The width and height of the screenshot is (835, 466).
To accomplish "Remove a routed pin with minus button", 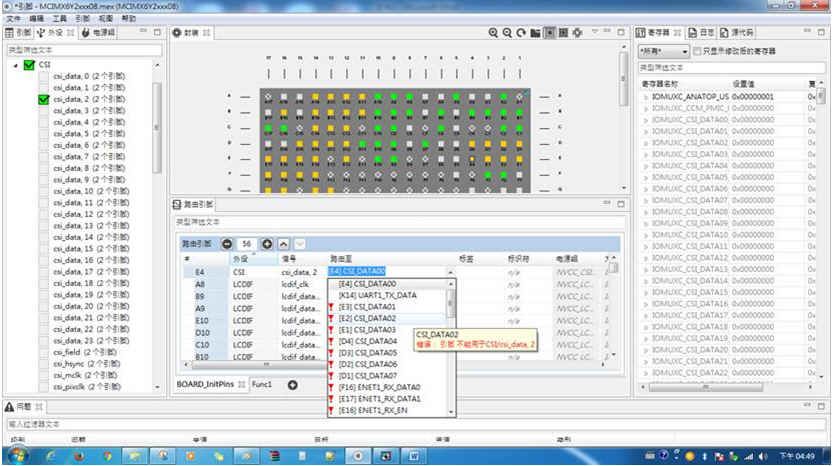I will pos(227,244).
